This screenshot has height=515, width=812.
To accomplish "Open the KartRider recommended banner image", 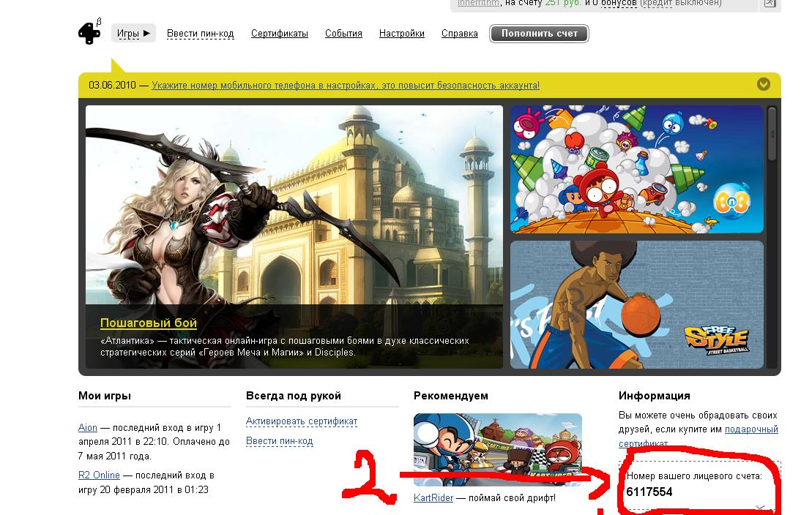I will coord(498,449).
